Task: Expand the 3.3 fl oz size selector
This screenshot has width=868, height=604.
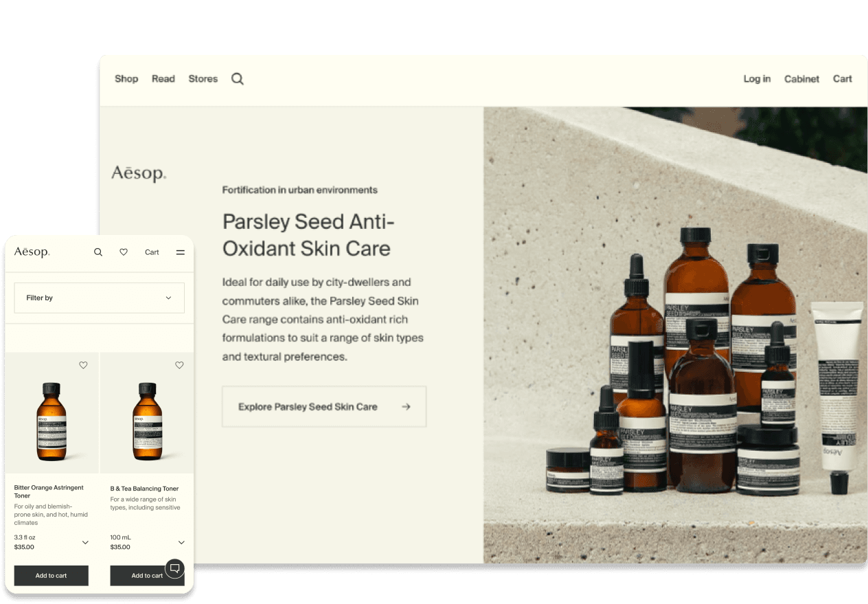Action: click(85, 542)
